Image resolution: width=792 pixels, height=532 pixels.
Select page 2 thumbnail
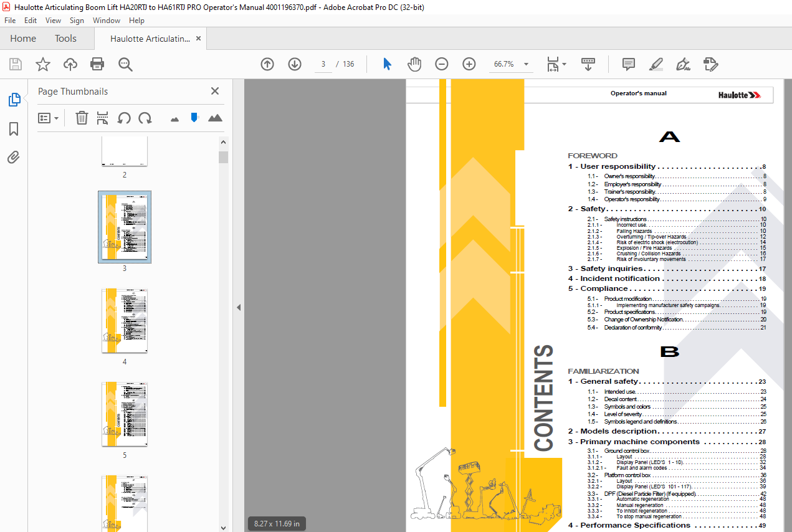[x=125, y=151]
